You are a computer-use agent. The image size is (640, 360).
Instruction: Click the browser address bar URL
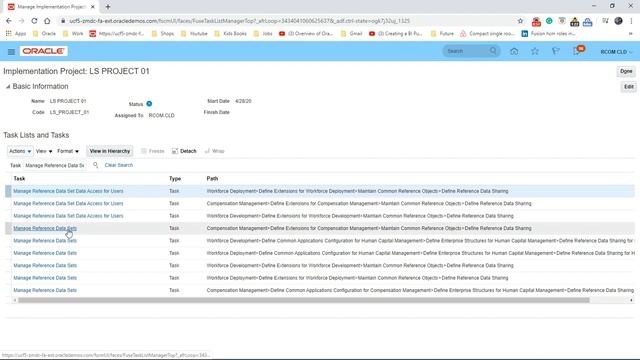(x=239, y=21)
